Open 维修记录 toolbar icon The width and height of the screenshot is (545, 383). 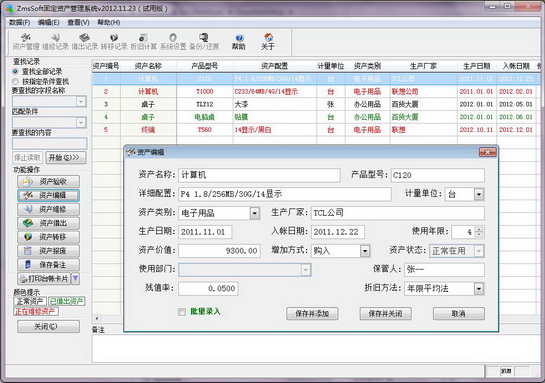pos(55,41)
